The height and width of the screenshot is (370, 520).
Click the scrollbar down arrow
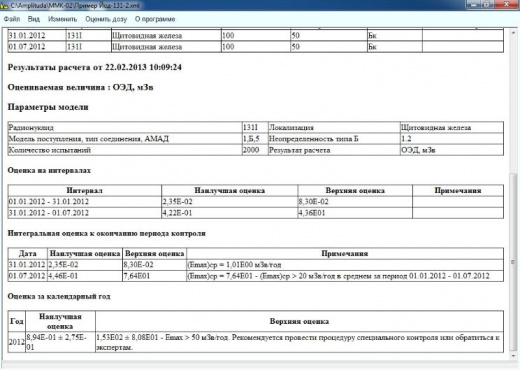pyautogui.click(x=513, y=356)
